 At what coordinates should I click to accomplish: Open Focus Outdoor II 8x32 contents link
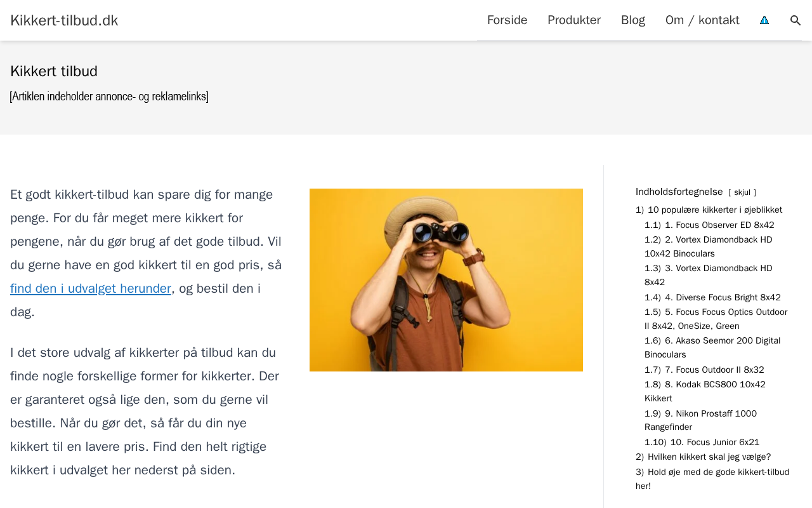[704, 370]
